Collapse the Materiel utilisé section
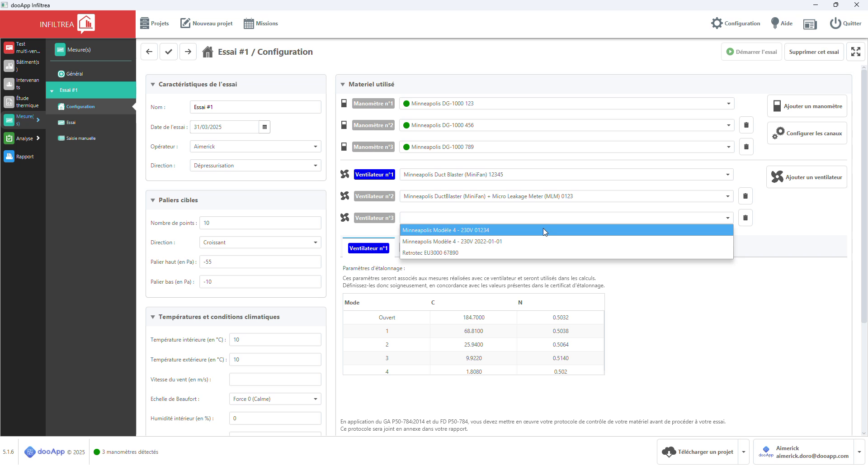The height and width of the screenshot is (466, 868). (x=343, y=85)
